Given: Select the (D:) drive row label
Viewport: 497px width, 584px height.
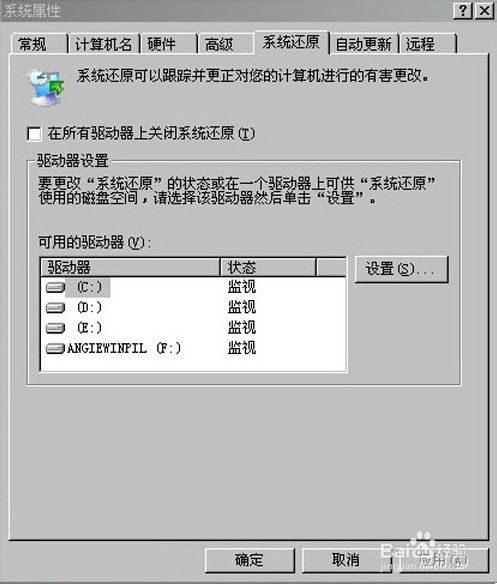Looking at the screenshot, I should [x=89, y=308].
